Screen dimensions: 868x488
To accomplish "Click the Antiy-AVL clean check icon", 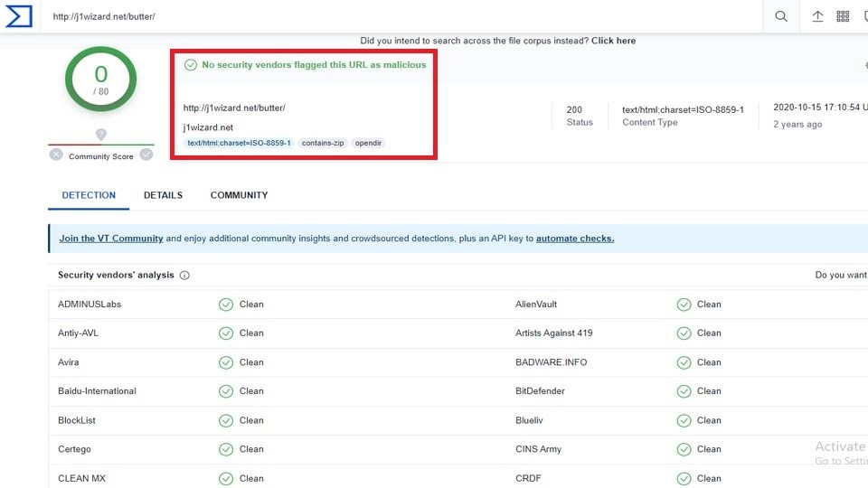I will point(226,333).
